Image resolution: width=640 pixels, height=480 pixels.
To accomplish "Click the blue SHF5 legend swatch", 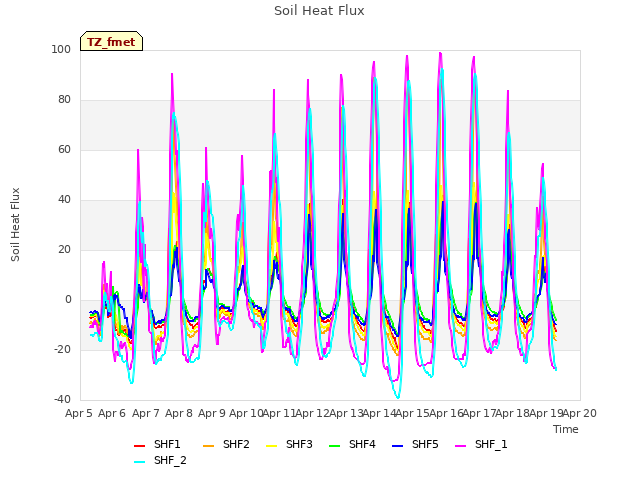I will pyautogui.click(x=398, y=445).
